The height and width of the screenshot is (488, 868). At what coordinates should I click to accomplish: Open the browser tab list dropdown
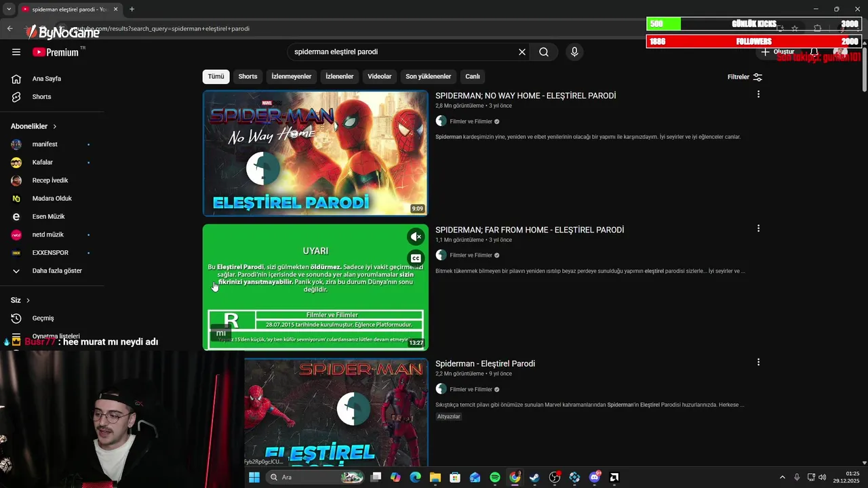click(9, 9)
